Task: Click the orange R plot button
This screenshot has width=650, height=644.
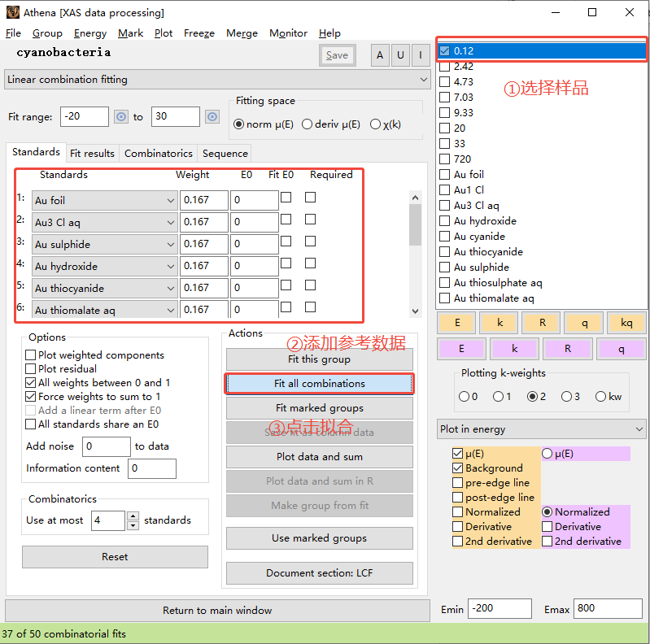Action: 543,323
